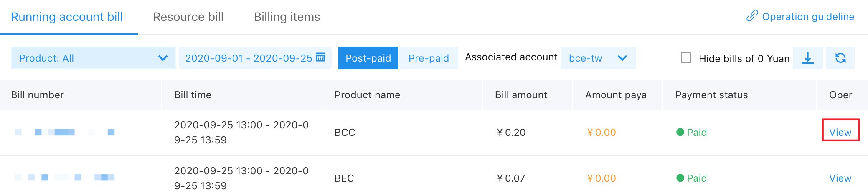Screen dimensions: 868x195
Task: Open the Operation guideline text link
Action: coord(808,17)
